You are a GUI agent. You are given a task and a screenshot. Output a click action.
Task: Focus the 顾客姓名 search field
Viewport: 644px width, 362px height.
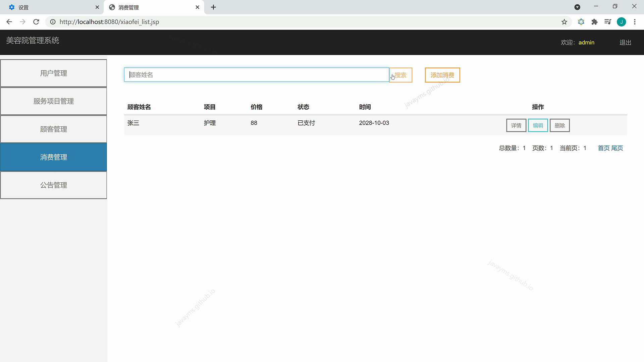coord(257,75)
